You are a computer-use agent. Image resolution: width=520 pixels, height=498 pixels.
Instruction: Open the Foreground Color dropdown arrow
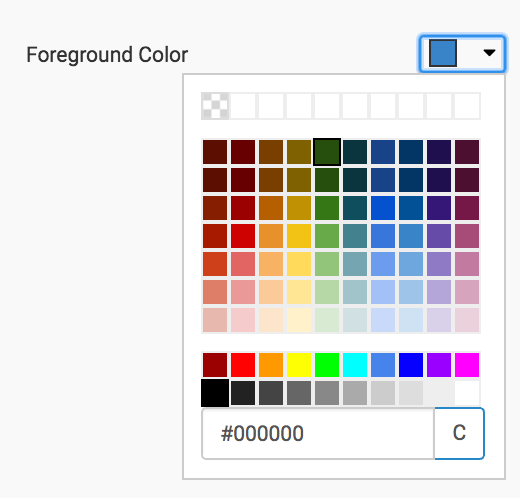coord(489,53)
